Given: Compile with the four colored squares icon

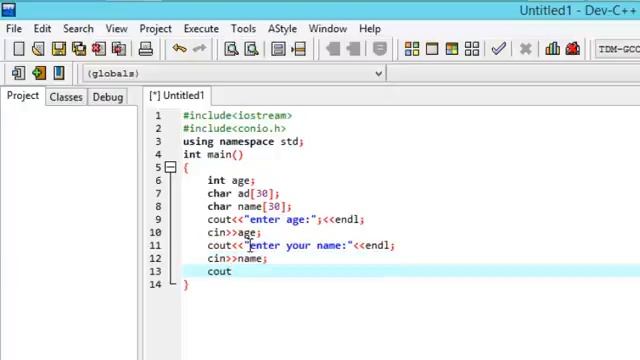Looking at the screenshot, I should pyautogui.click(x=412, y=49).
